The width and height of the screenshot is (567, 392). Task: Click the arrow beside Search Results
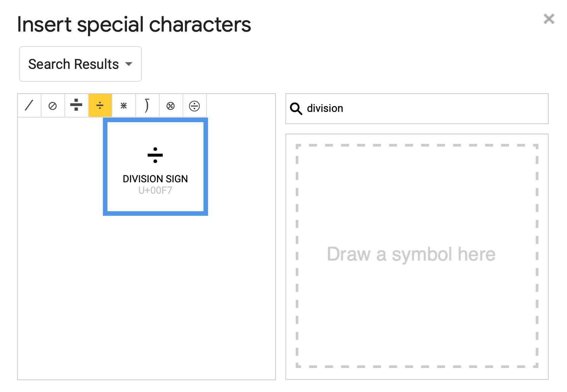pyautogui.click(x=129, y=64)
